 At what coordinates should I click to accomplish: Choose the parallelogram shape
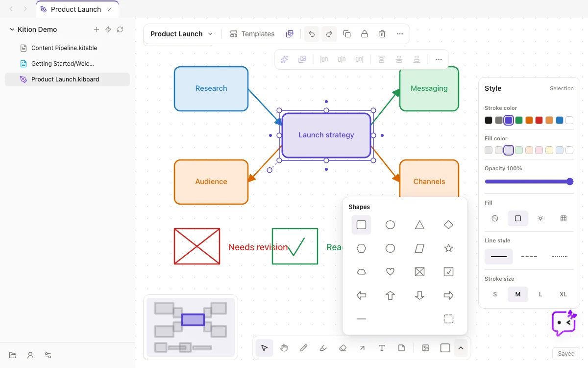point(419,248)
